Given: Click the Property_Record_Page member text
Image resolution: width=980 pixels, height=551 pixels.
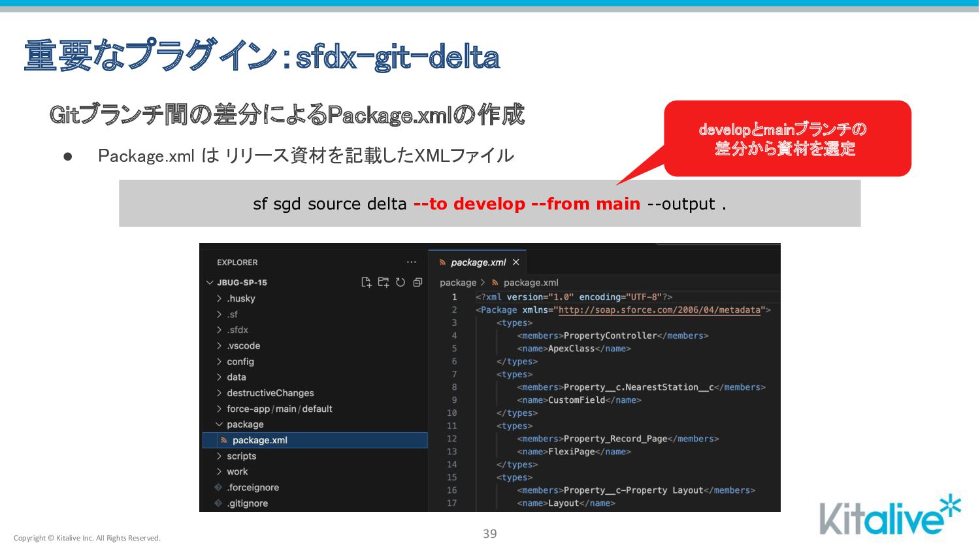Looking at the screenshot, I should point(615,439).
